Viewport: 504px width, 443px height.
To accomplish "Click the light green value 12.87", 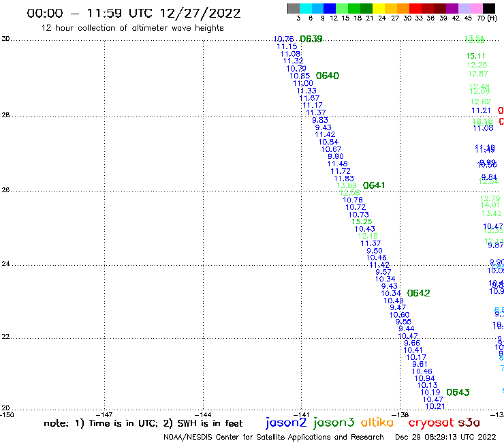I will pos(477,74).
